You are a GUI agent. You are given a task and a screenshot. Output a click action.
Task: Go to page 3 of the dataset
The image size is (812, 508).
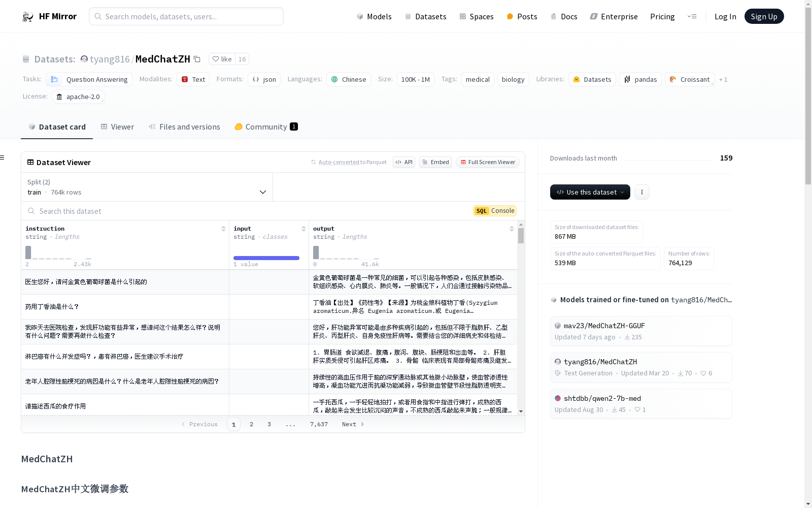(x=269, y=424)
